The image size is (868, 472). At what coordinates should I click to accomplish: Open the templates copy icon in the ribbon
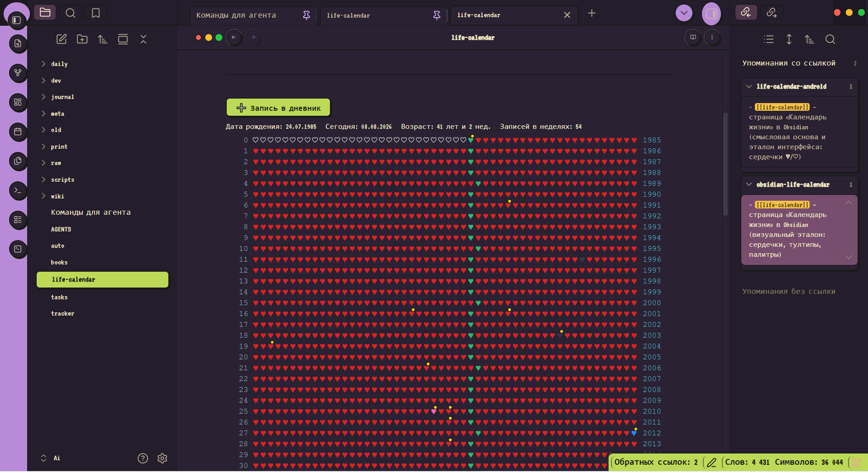(x=18, y=160)
